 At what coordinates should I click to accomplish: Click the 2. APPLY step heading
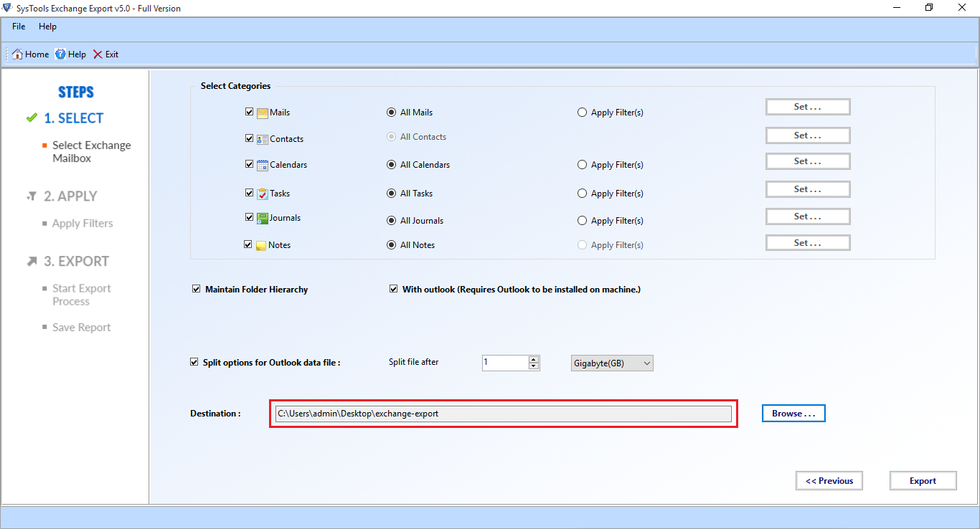70,196
